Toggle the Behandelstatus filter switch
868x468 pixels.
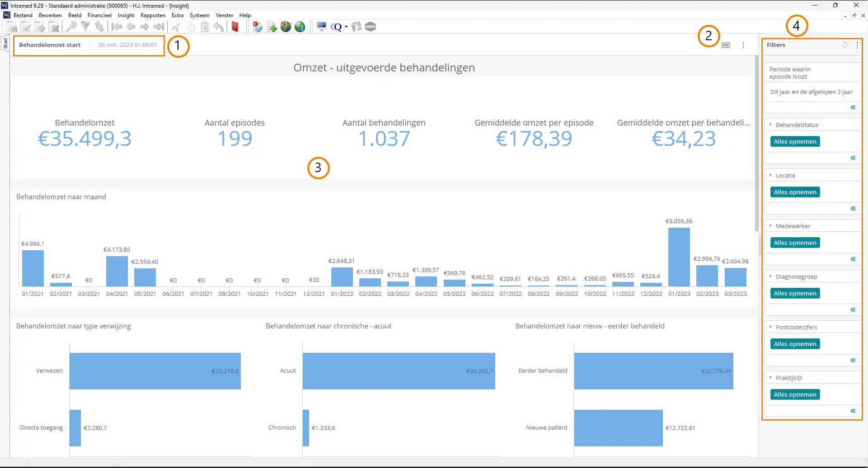pos(854,158)
